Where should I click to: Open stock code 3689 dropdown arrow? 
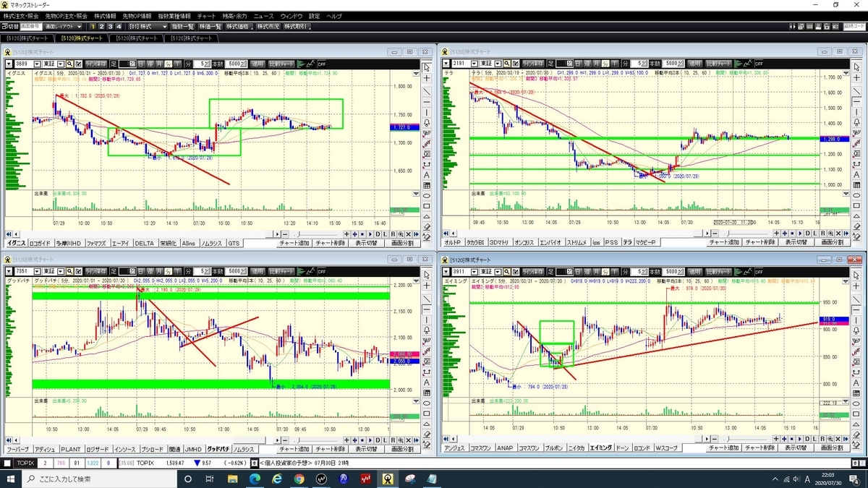click(x=37, y=63)
